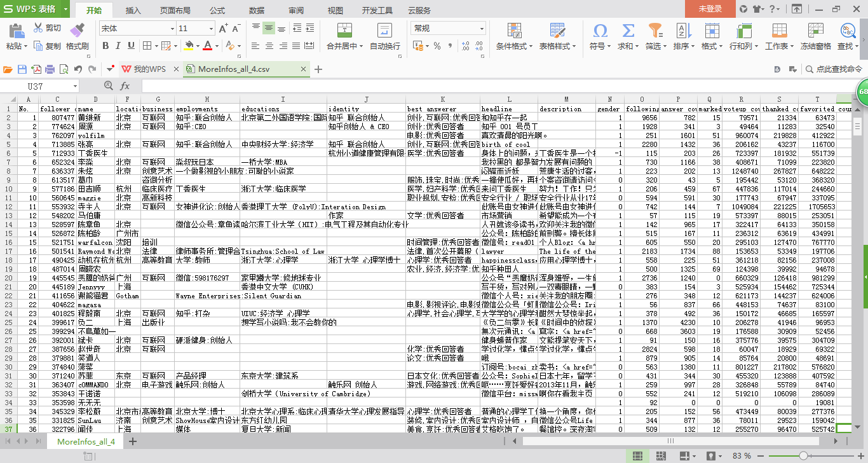Click the Find (查找) magnifier icon
Image resolution: width=868 pixels, height=463 pixels.
[848, 30]
